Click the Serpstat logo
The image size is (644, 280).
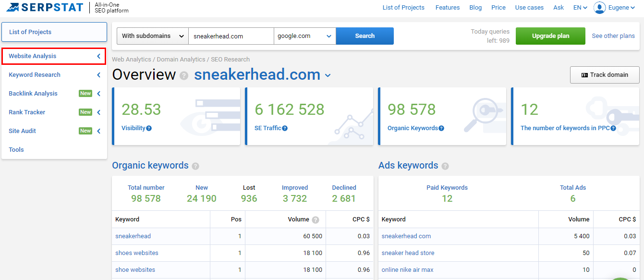pos(45,7)
